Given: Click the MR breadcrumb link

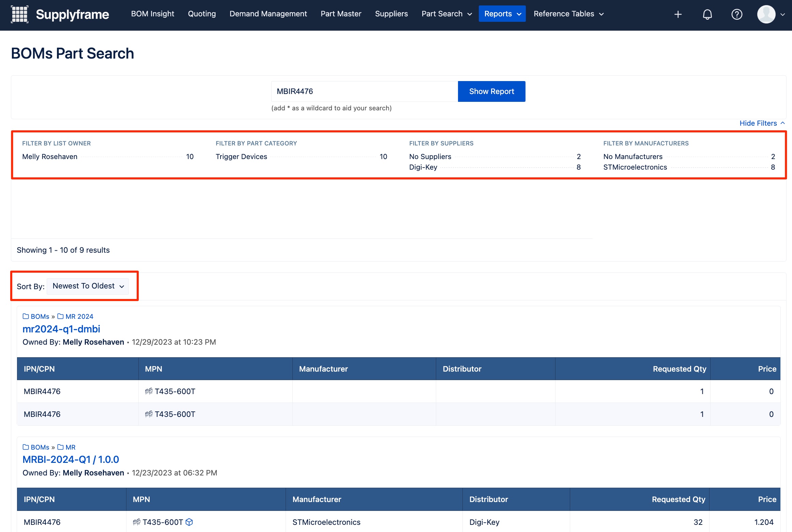Looking at the screenshot, I should [x=71, y=447].
